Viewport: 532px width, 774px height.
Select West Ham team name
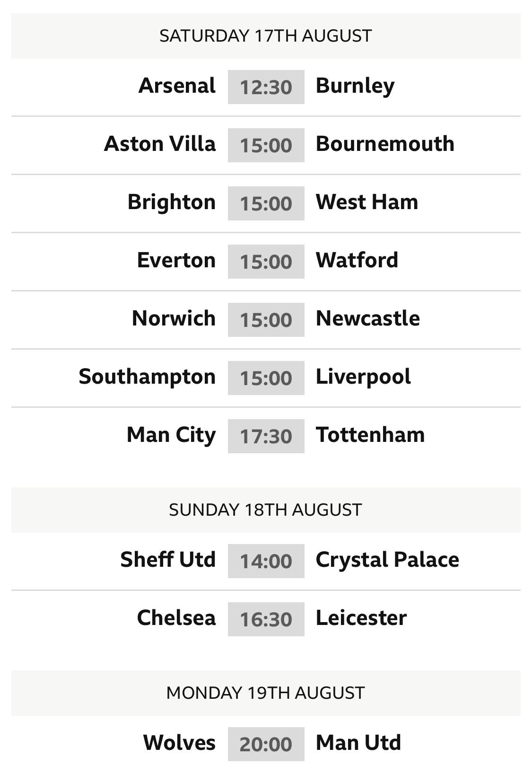(x=367, y=202)
